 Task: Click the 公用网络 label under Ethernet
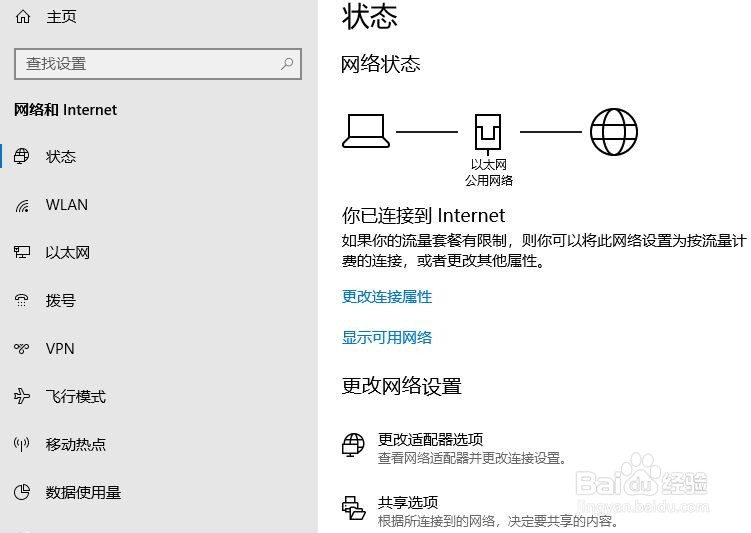pyautogui.click(x=489, y=181)
